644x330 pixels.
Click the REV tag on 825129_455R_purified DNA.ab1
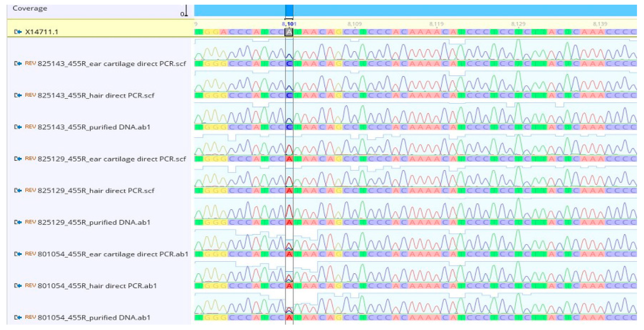pos(31,222)
